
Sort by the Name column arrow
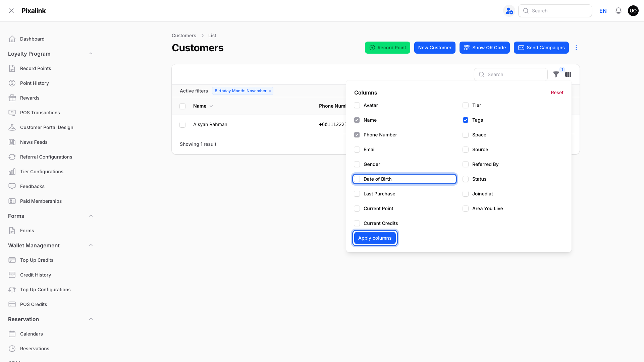point(211,106)
